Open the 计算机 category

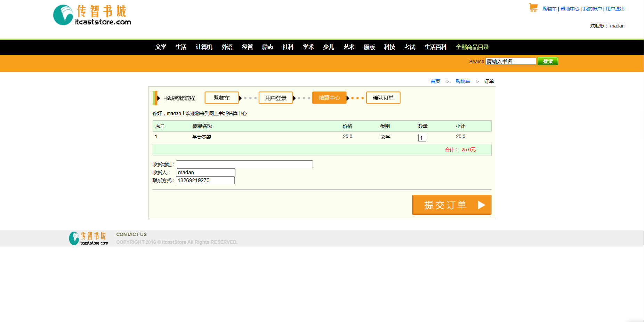pyautogui.click(x=204, y=47)
